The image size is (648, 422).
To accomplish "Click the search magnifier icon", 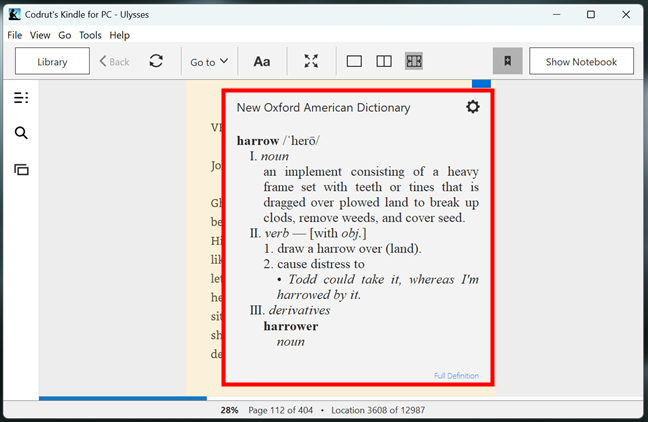I will tap(21, 133).
